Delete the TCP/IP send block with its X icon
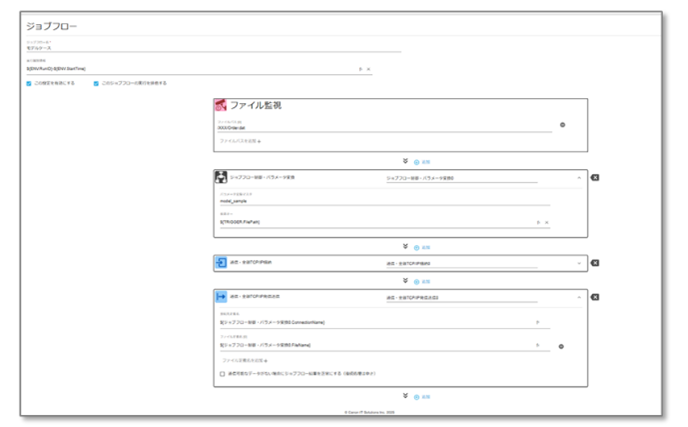The width and height of the screenshot is (688, 427). click(x=595, y=297)
